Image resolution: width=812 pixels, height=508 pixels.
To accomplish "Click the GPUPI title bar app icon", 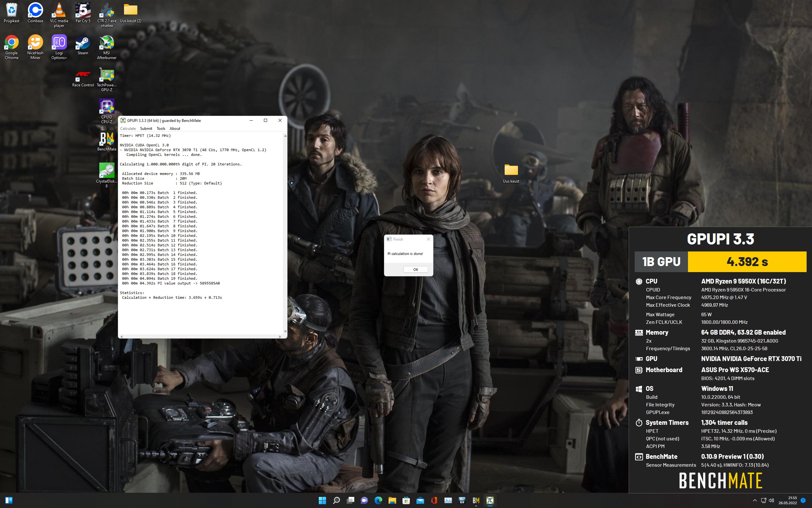I will [x=123, y=120].
